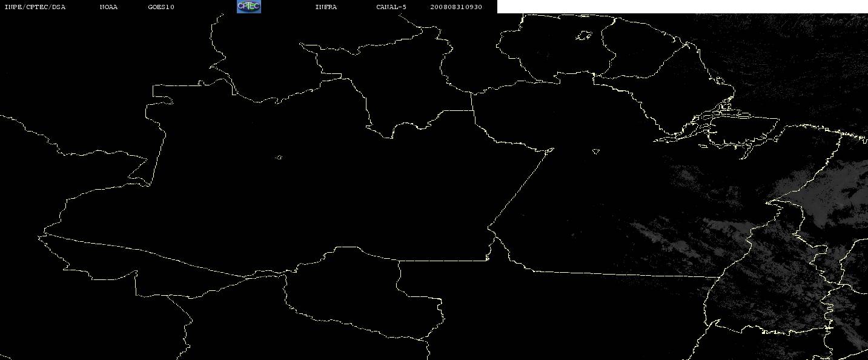This screenshot has height=360, width=868.
Task: Click the vertical border line at bottom center
Action: pos(399,279)
